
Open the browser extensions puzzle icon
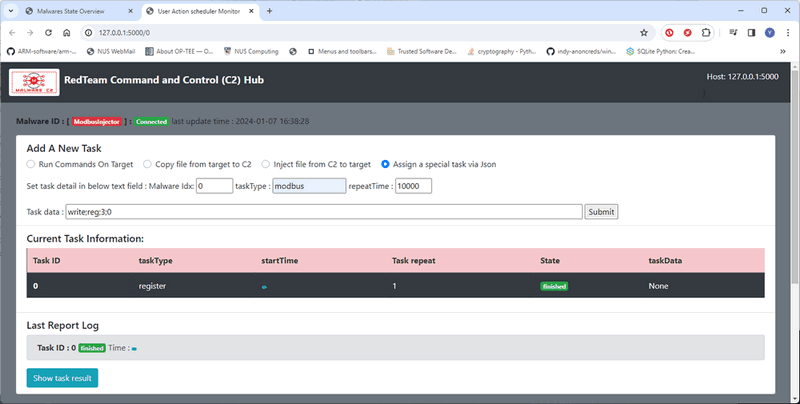706,33
